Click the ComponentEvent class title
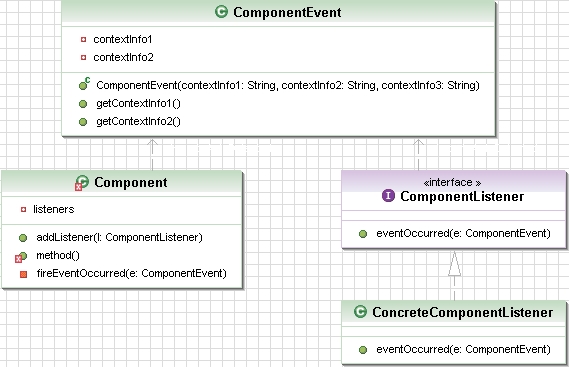569x367 pixels. [287, 12]
